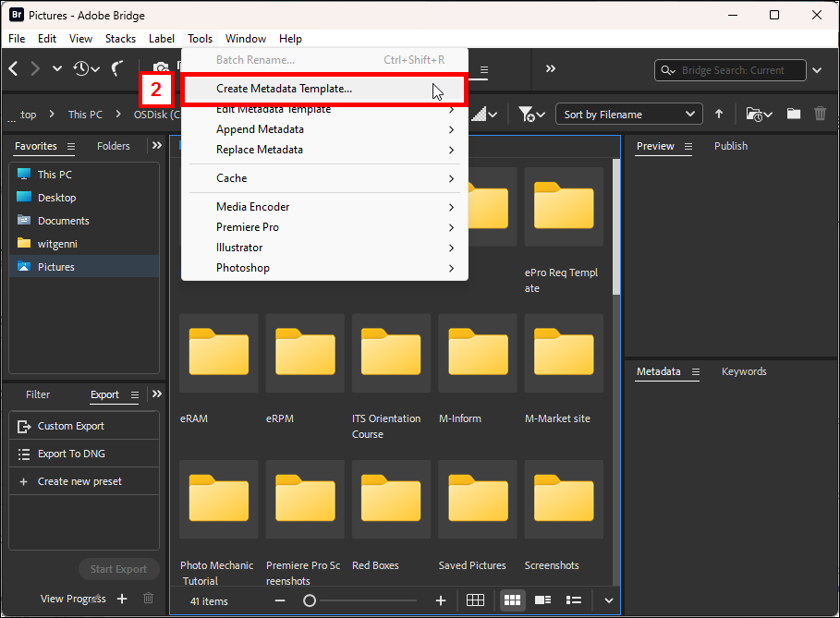
Task: Open recent files with the clock icon
Action: [81, 68]
